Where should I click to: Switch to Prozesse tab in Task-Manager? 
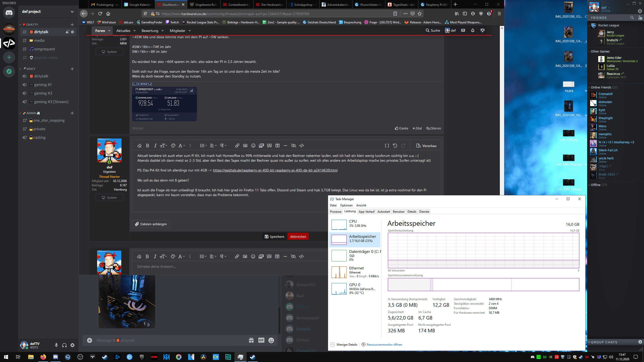click(x=336, y=212)
